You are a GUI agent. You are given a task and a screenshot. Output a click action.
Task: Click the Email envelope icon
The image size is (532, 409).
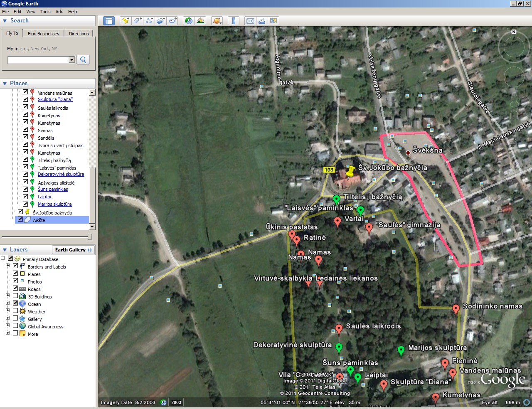click(250, 21)
